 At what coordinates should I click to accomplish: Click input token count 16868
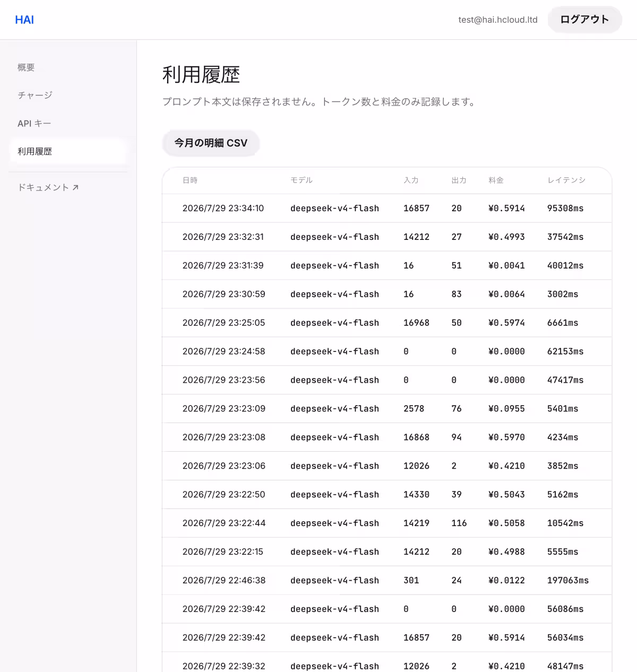click(416, 437)
